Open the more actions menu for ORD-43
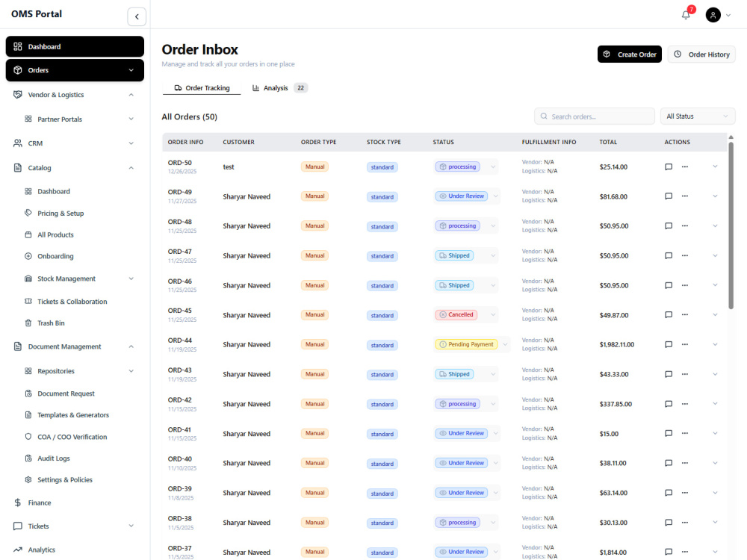The width and height of the screenshot is (747, 560). pyautogui.click(x=684, y=374)
